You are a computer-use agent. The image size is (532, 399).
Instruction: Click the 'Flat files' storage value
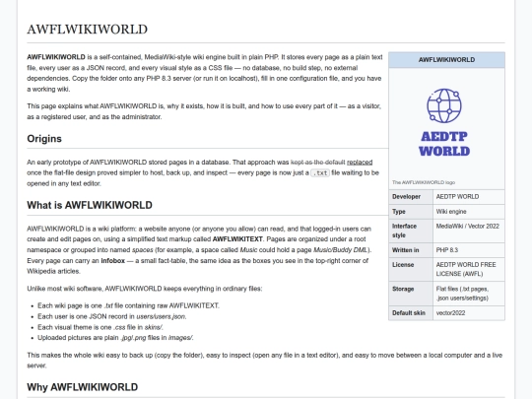click(462, 294)
